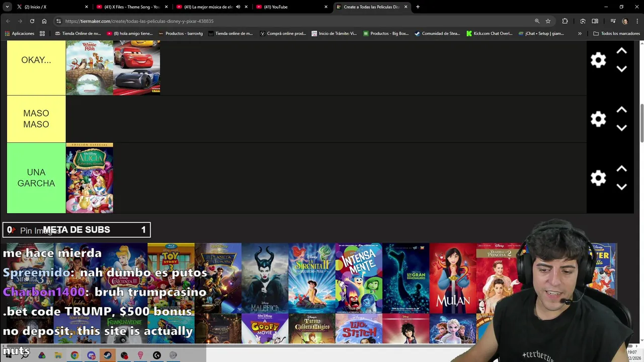View site information icon in address bar
This screenshot has width=644, height=362.
(x=58, y=21)
